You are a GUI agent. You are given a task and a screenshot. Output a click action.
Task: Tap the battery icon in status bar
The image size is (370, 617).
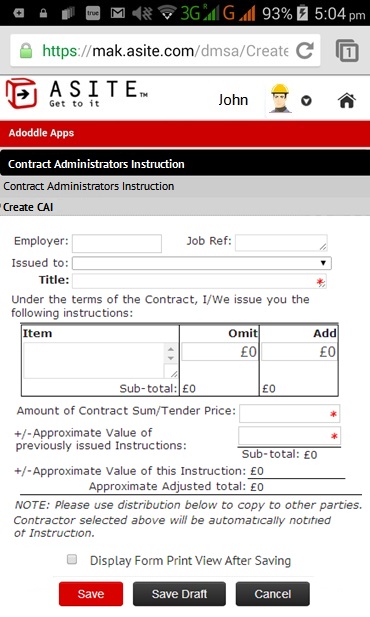point(302,13)
